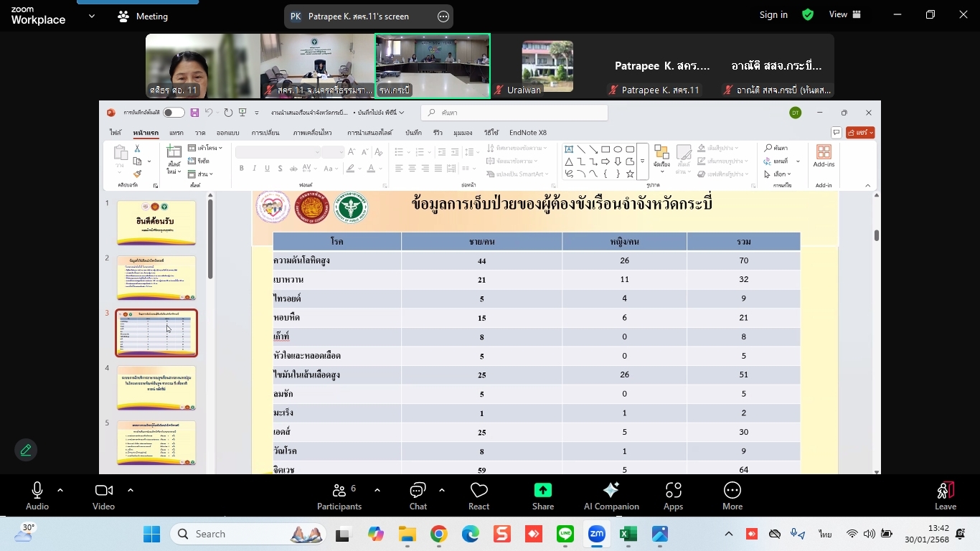
Task: Open the ไฟล์ (File) tab
Action: (116, 133)
